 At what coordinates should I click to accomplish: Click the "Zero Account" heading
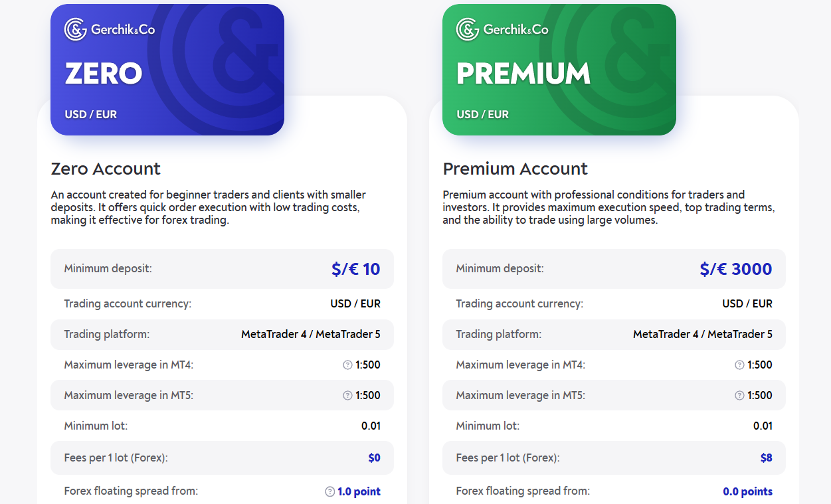[x=106, y=169]
